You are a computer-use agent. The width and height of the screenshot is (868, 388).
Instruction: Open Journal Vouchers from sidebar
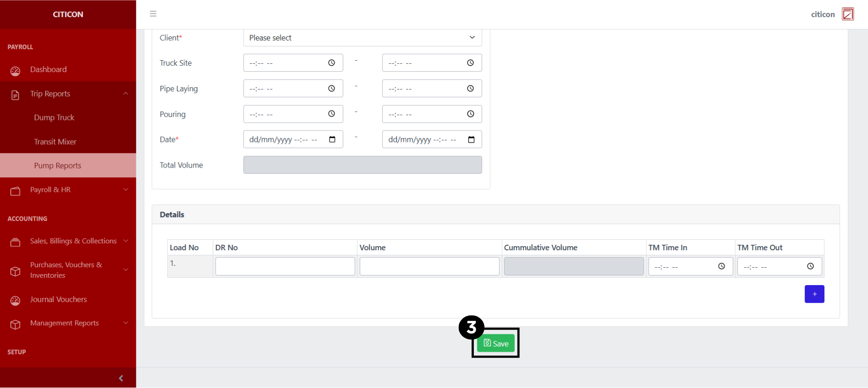click(58, 299)
